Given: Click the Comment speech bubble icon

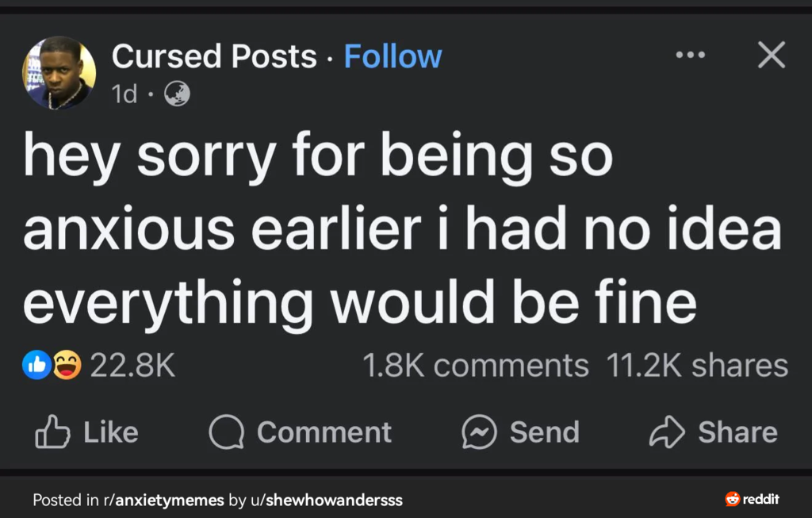Looking at the screenshot, I should [x=226, y=432].
